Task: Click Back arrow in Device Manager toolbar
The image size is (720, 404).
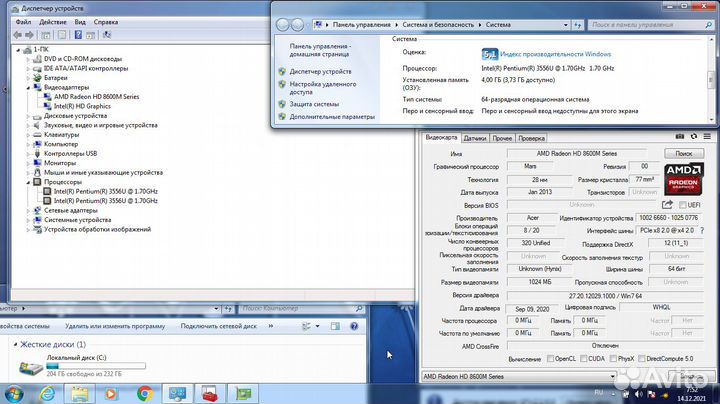Action: pyautogui.click(x=18, y=35)
